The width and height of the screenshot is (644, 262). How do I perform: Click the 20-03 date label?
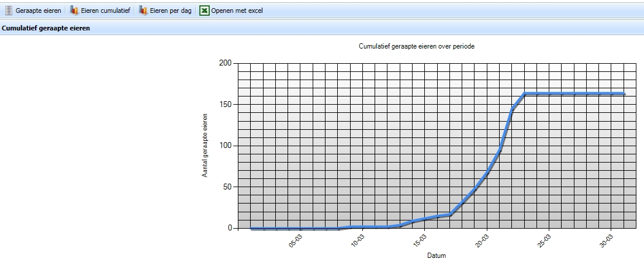(482, 241)
